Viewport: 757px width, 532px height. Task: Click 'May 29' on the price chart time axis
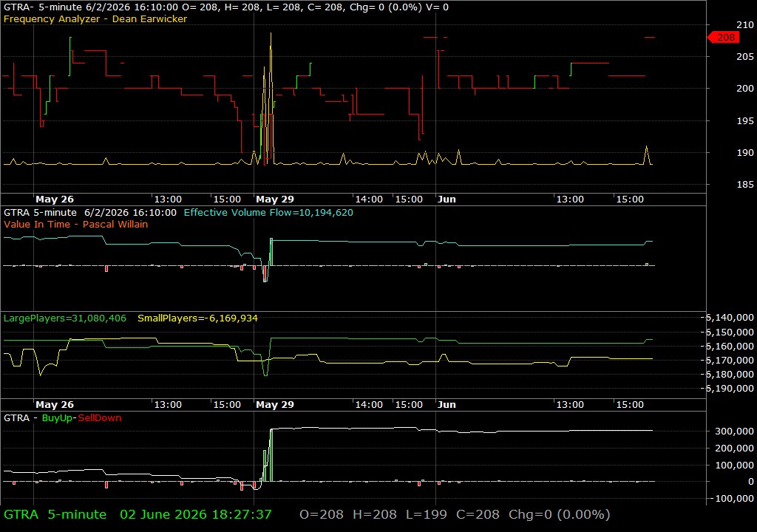[275, 199]
